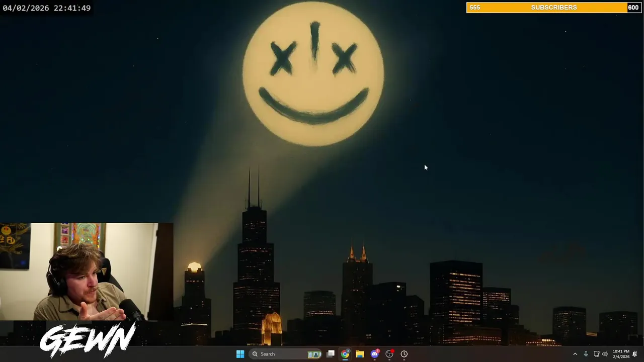This screenshot has width=644, height=362.
Task: Open network settings from tray icon
Action: point(596,354)
